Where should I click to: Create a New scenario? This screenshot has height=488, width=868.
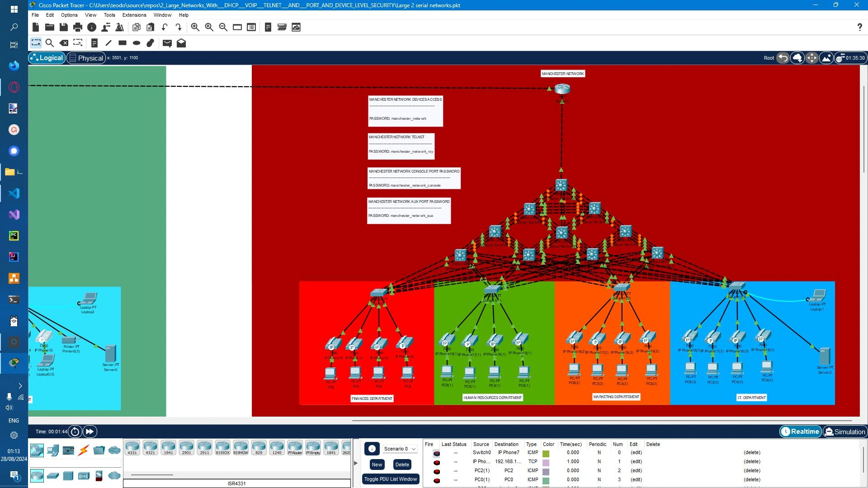[x=377, y=465]
